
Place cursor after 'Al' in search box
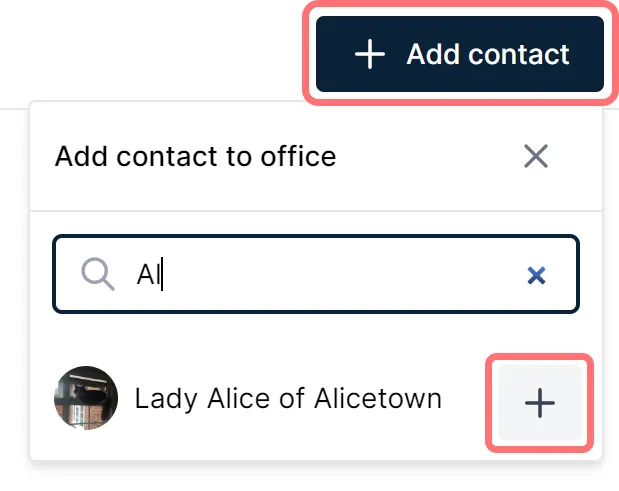(x=163, y=274)
